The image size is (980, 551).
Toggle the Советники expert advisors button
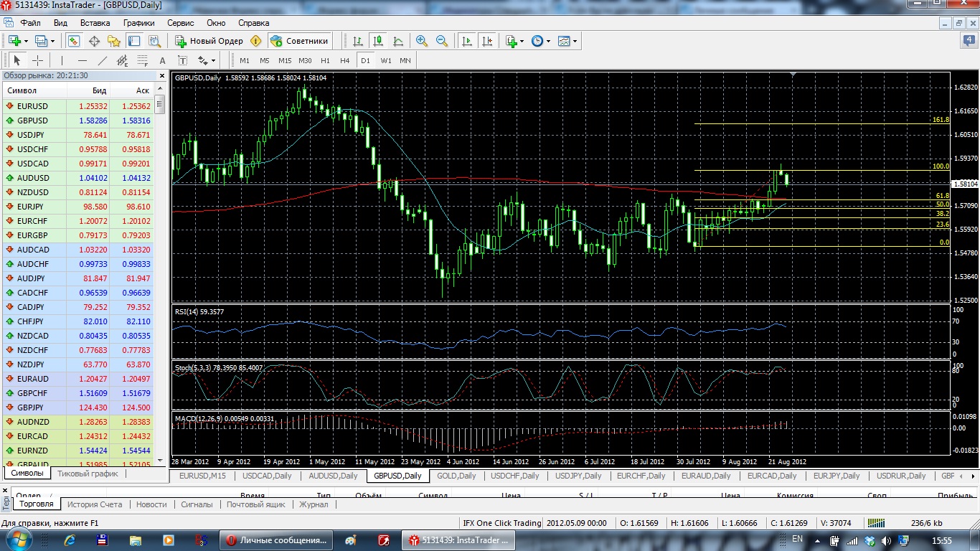(301, 41)
